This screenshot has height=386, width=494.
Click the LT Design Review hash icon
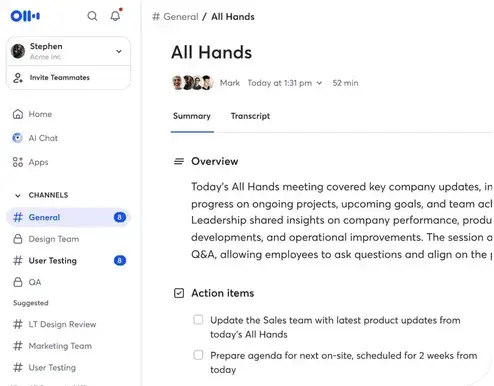(18, 324)
